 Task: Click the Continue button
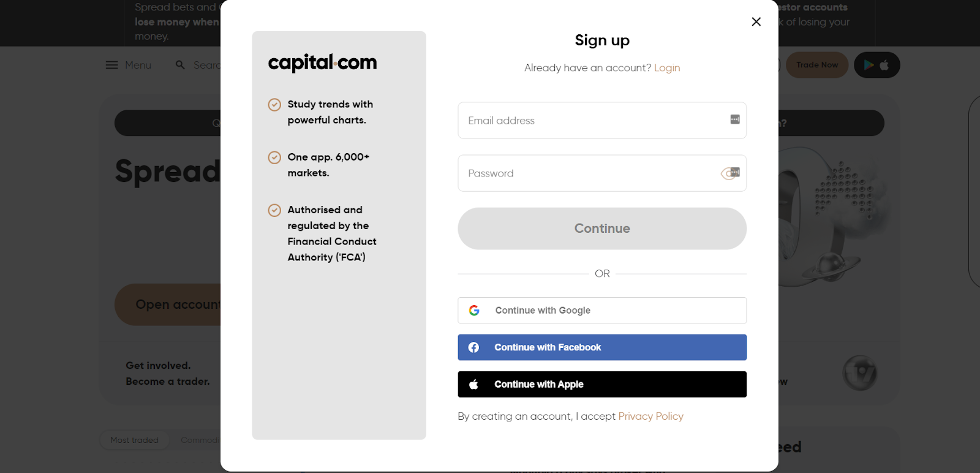tap(602, 229)
